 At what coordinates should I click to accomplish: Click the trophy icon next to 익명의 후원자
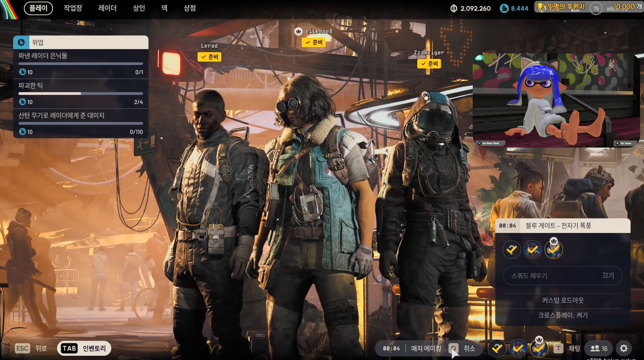pyautogui.click(x=540, y=7)
